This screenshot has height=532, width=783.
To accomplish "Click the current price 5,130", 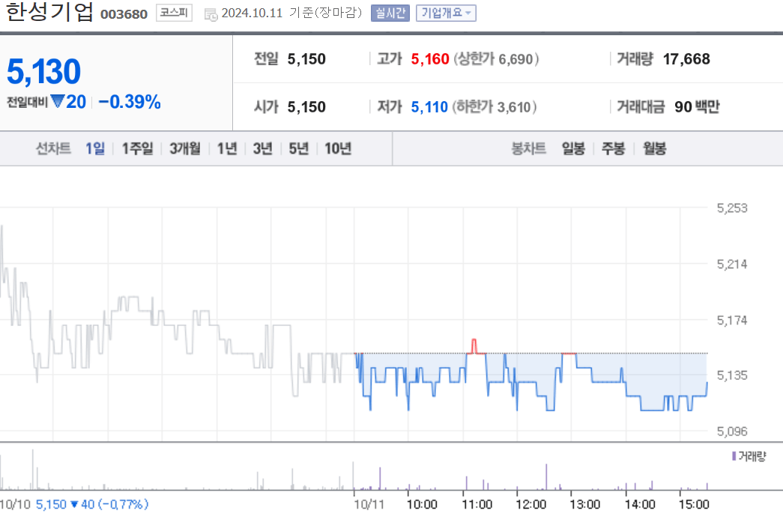I will pyautogui.click(x=43, y=71).
